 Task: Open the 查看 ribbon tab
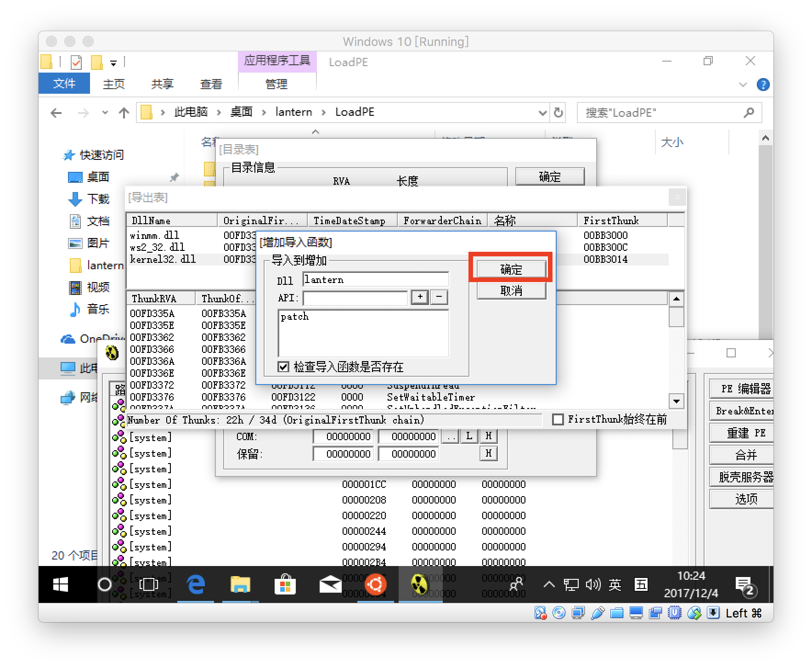point(211,84)
